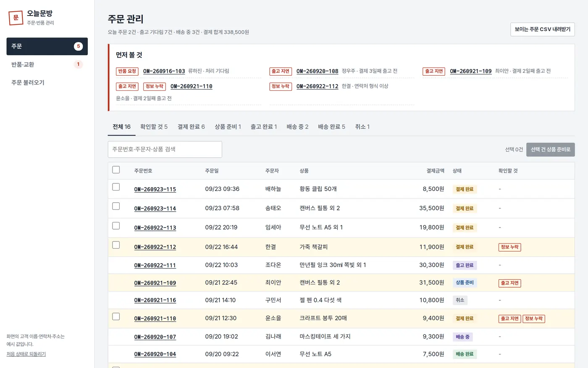Click 출고 지연 badge in OM-260921-109 table row
This screenshot has height=368, width=588.
tap(509, 283)
